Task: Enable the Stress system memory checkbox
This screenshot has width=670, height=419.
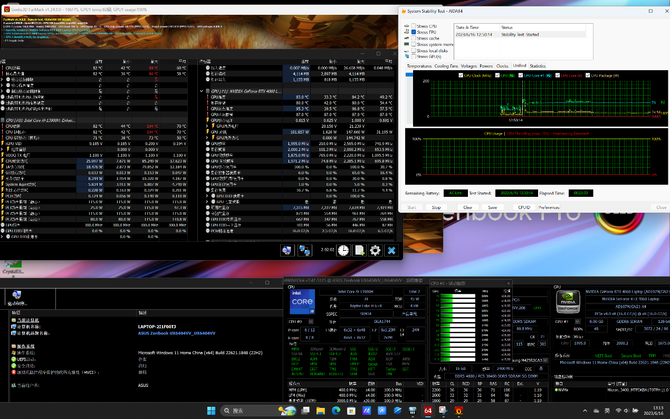Action: pyautogui.click(x=413, y=44)
